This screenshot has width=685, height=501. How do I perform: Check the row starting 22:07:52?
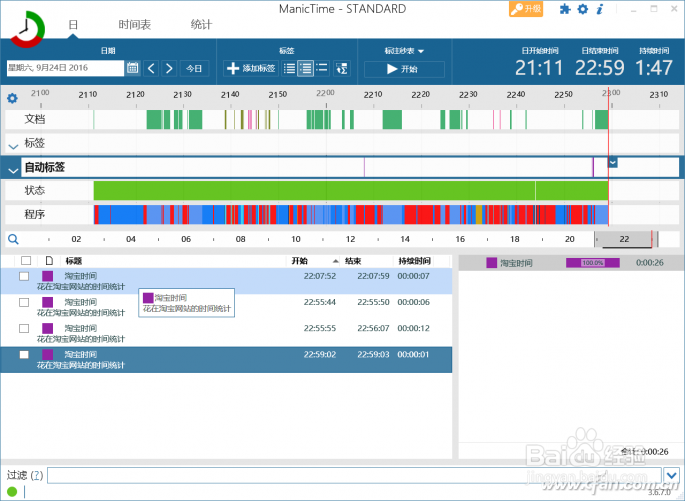tap(24, 276)
